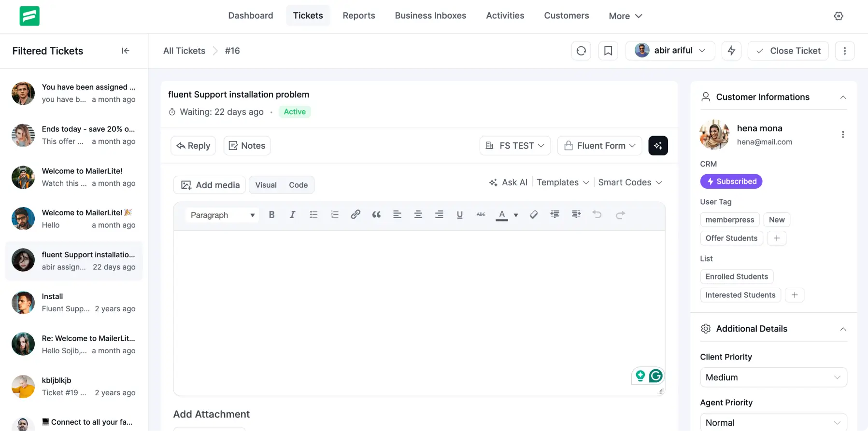Decrease indent in editor
868x431 pixels.
(555, 214)
